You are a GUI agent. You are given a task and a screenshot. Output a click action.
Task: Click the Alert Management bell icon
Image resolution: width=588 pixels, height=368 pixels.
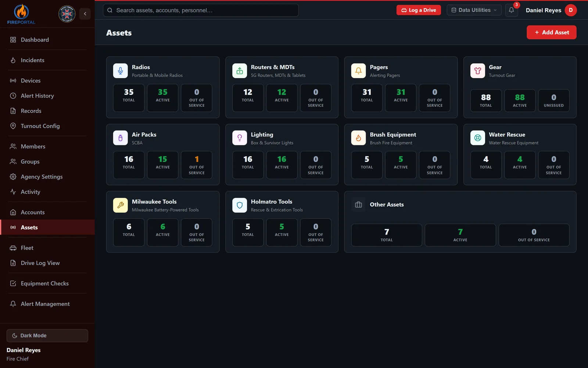click(x=13, y=304)
